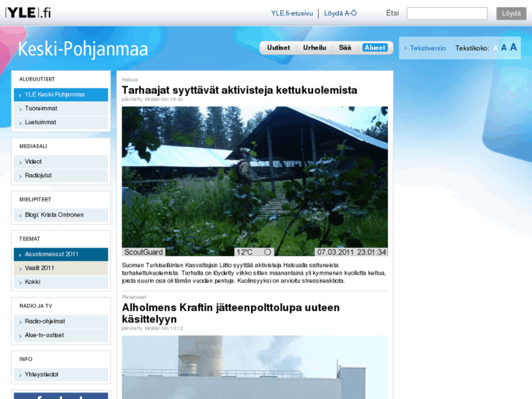The height and width of the screenshot is (399, 532).
Task: Switch to the Sää tab
Action: 345,48
